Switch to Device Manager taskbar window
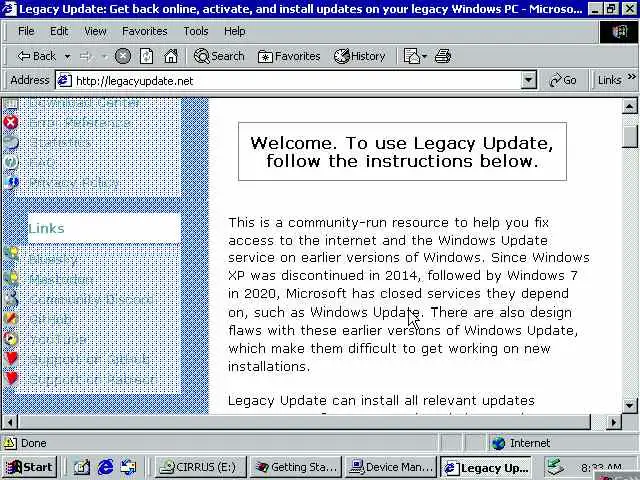 [x=391, y=467]
